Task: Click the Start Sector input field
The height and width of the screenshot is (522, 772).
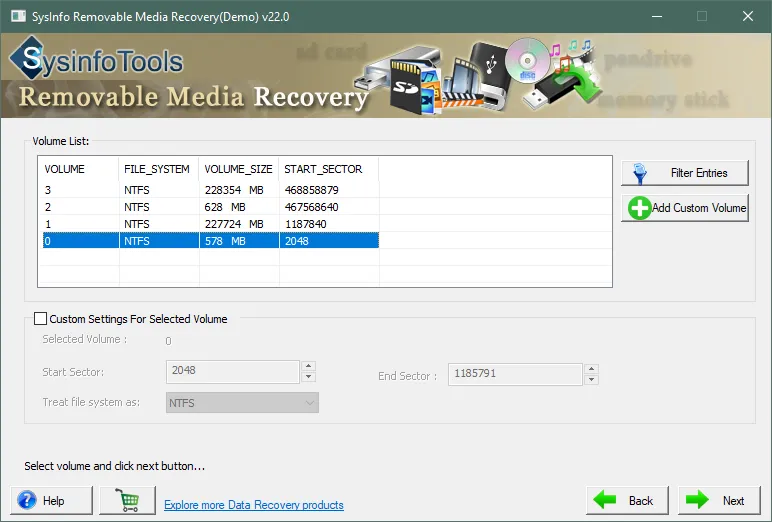Action: coord(233,371)
